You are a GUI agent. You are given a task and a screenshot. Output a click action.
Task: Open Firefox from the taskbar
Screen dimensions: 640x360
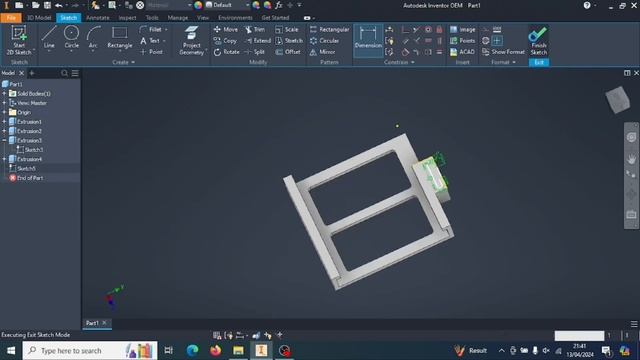pos(216,351)
